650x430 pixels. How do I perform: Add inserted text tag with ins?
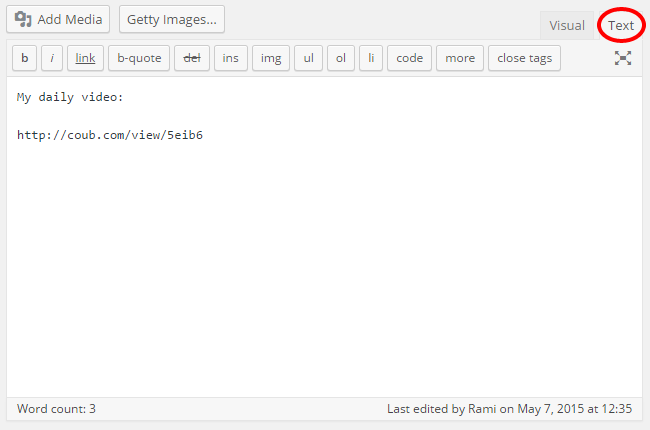tap(230, 58)
